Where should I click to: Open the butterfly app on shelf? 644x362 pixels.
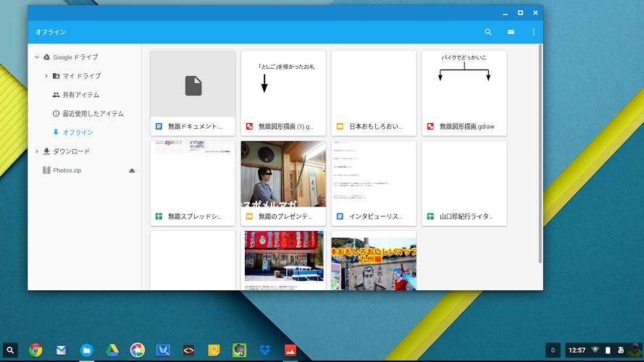click(163, 350)
